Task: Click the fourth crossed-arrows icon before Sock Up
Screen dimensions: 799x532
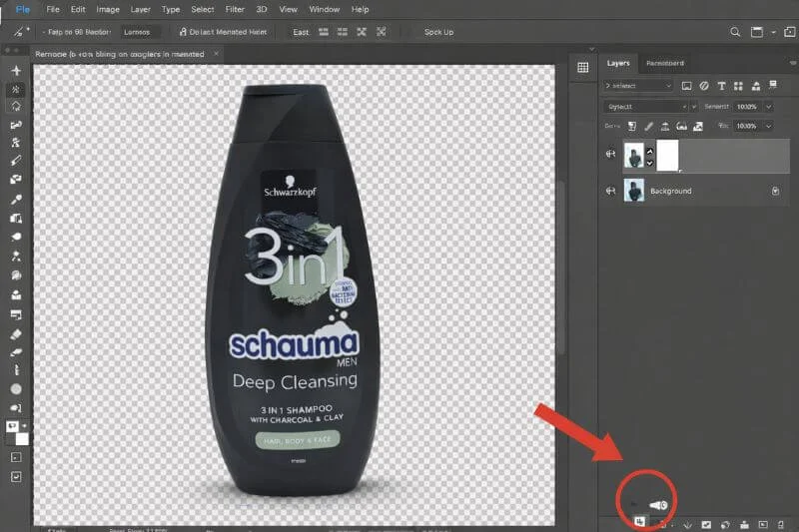Action: pos(382,32)
